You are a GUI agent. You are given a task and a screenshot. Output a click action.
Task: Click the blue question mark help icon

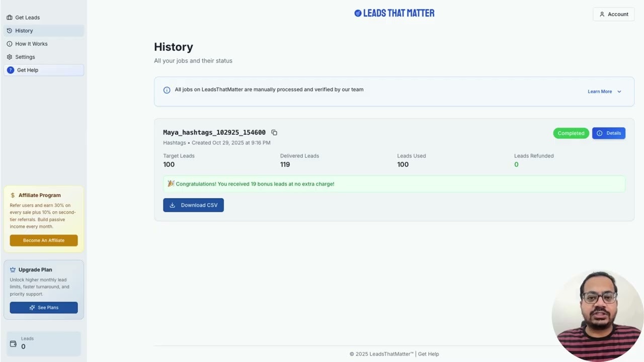[11, 70]
